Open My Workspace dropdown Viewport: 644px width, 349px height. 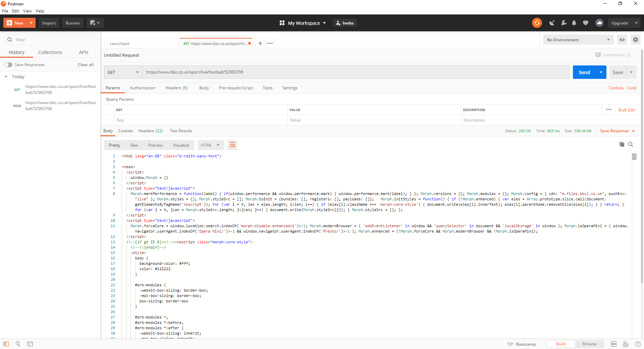click(303, 23)
